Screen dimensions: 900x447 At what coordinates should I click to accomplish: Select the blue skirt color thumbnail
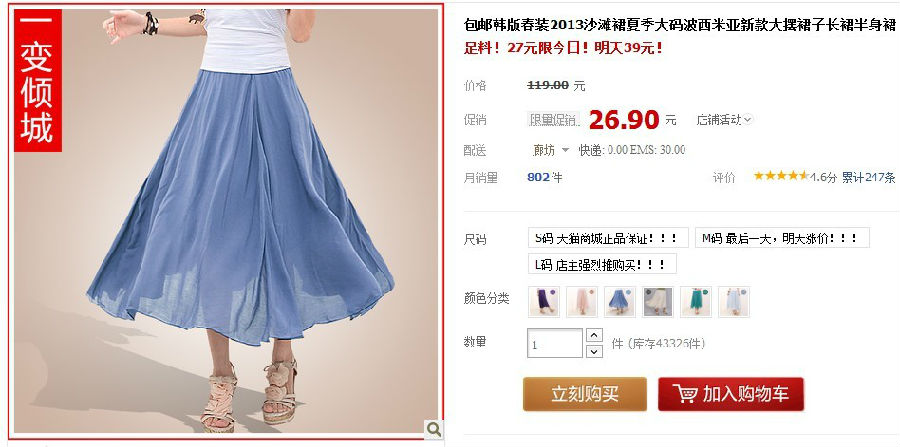pos(620,302)
